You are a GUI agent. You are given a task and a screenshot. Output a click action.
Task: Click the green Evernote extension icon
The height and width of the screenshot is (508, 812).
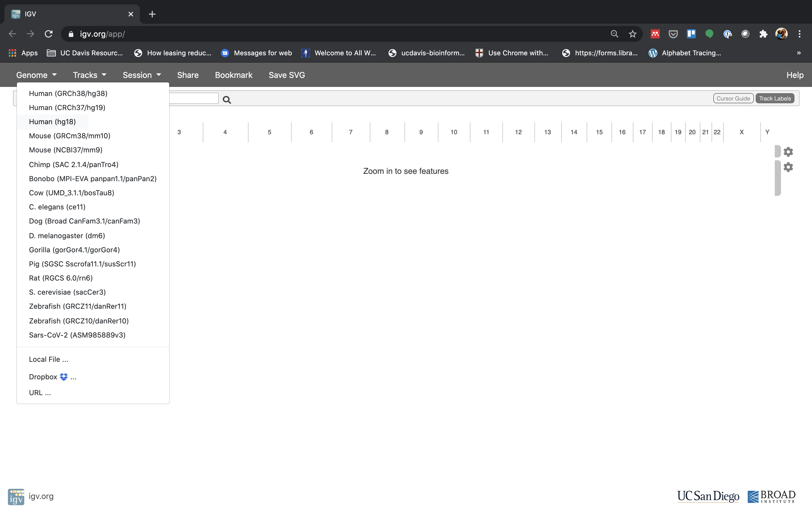pyautogui.click(x=709, y=34)
